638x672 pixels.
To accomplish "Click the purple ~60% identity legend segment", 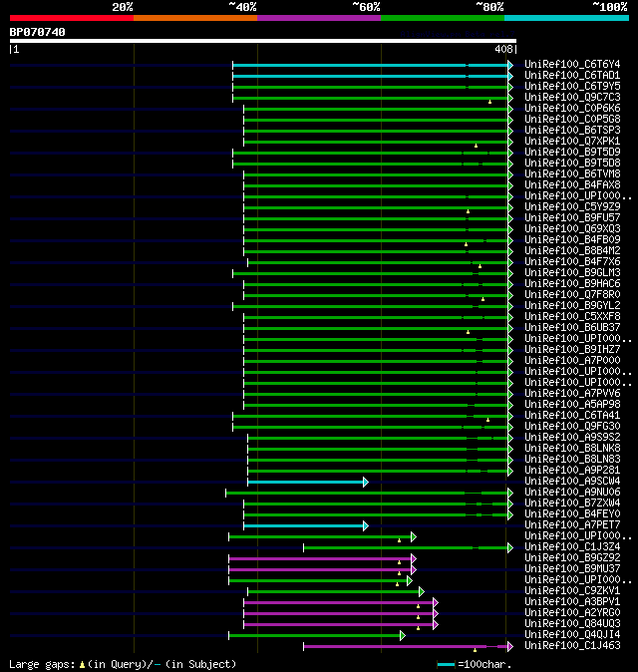I will (x=319, y=18).
